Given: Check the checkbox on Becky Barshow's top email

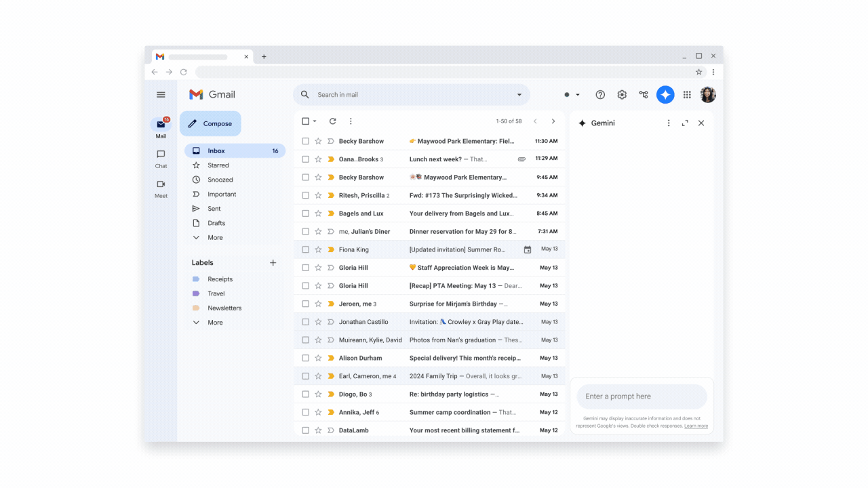Looking at the screenshot, I should pyautogui.click(x=305, y=141).
